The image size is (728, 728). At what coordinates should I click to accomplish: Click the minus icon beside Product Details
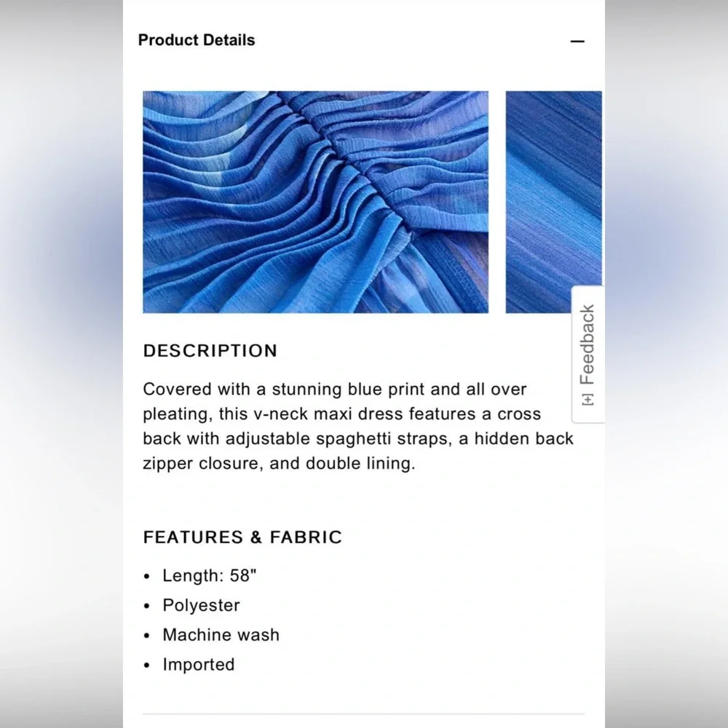click(577, 41)
